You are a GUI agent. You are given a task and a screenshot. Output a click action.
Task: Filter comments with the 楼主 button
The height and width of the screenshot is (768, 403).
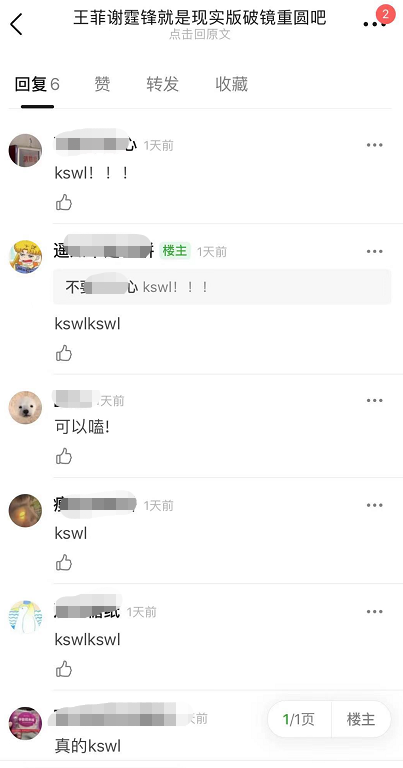[x=361, y=719]
